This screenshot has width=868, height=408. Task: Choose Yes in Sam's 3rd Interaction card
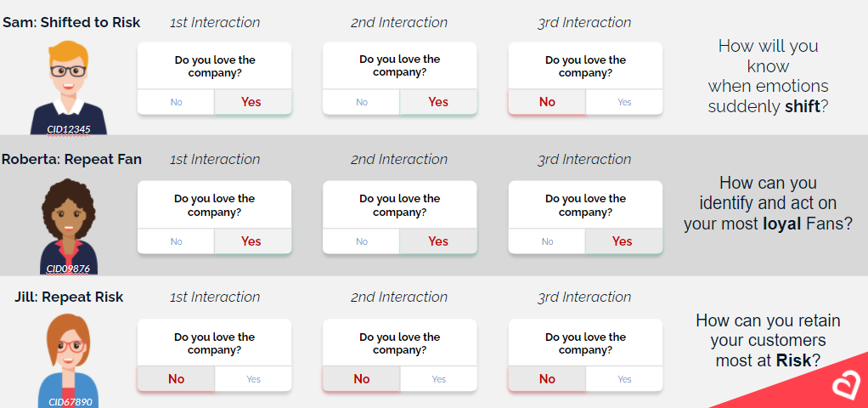click(624, 102)
